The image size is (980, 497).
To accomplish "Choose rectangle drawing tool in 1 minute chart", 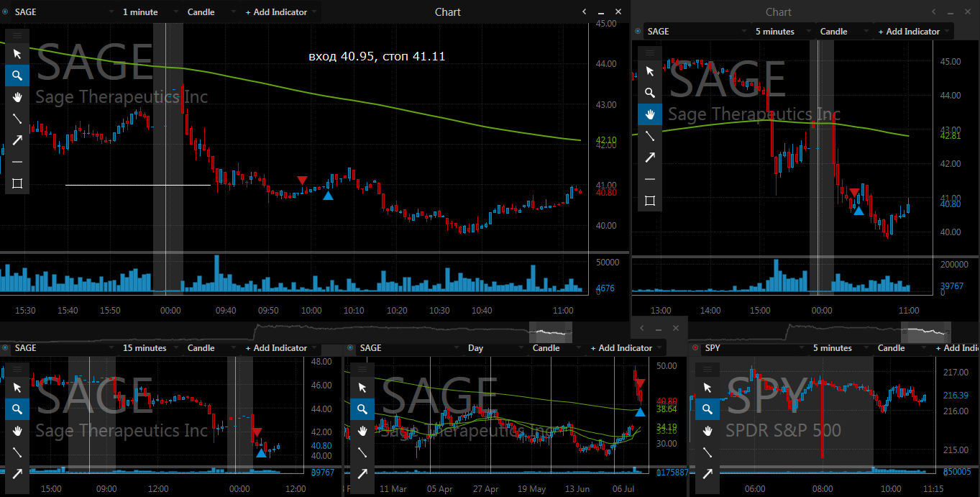I will pos(17,183).
